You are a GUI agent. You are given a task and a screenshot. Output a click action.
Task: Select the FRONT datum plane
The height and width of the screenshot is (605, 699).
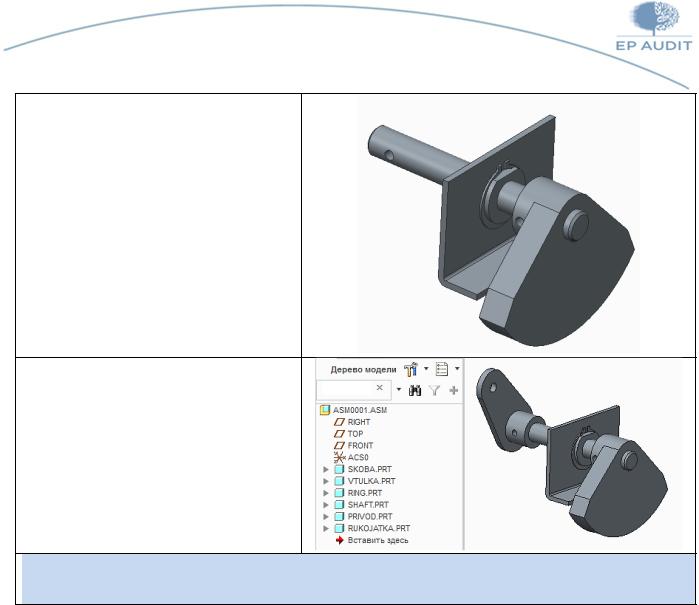tap(354, 445)
